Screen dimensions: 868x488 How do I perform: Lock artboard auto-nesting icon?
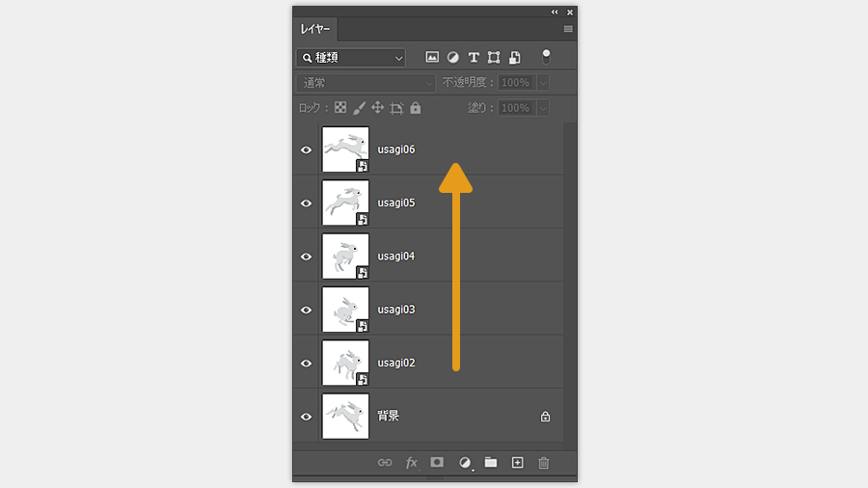click(396, 108)
